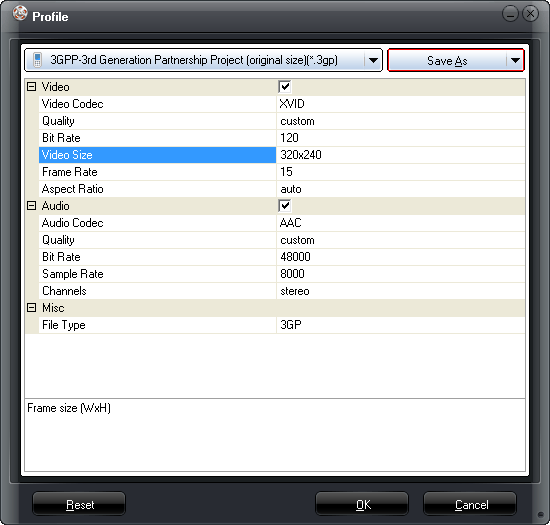Click the Reset button
Screen dimensions: 550x525
click(x=79, y=504)
